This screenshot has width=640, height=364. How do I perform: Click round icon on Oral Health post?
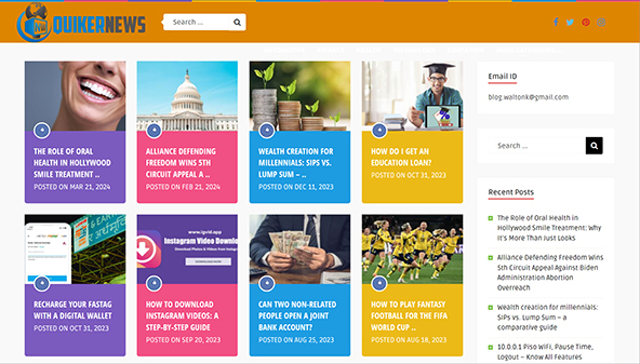click(x=42, y=130)
